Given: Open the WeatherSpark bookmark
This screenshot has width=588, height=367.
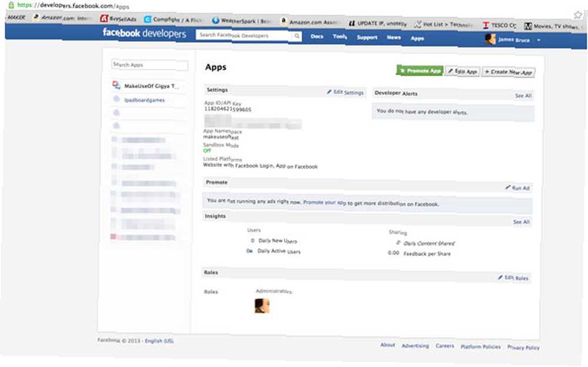Looking at the screenshot, I should (x=242, y=21).
